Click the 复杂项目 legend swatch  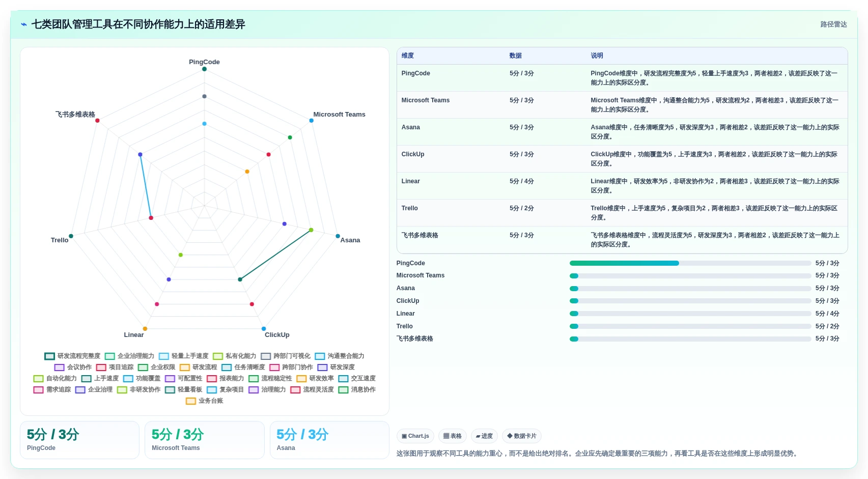212,390
